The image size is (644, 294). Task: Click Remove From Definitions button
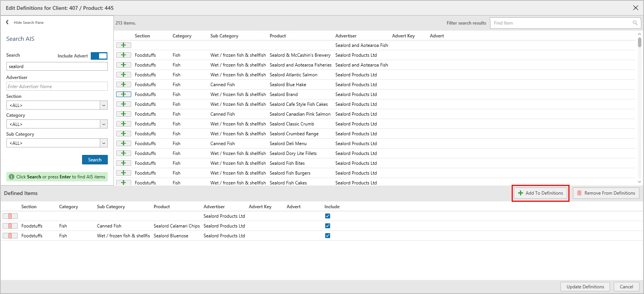tap(606, 193)
